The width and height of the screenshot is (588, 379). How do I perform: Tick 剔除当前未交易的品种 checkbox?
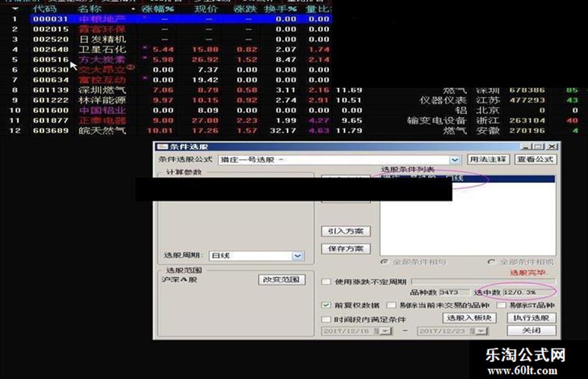point(391,305)
